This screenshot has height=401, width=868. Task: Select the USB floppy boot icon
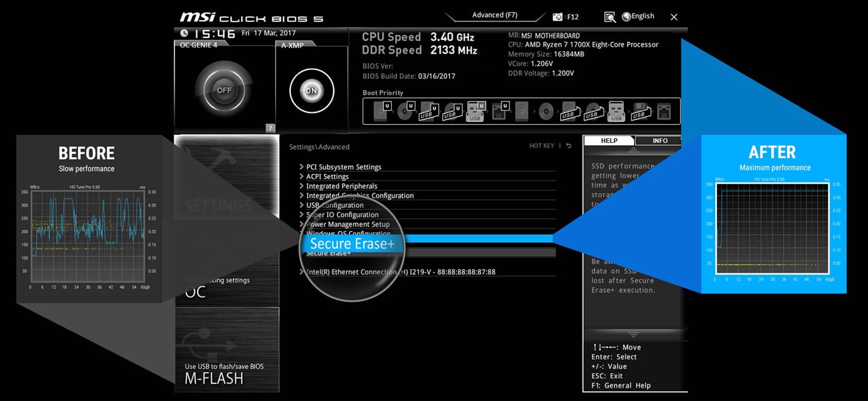(640, 111)
